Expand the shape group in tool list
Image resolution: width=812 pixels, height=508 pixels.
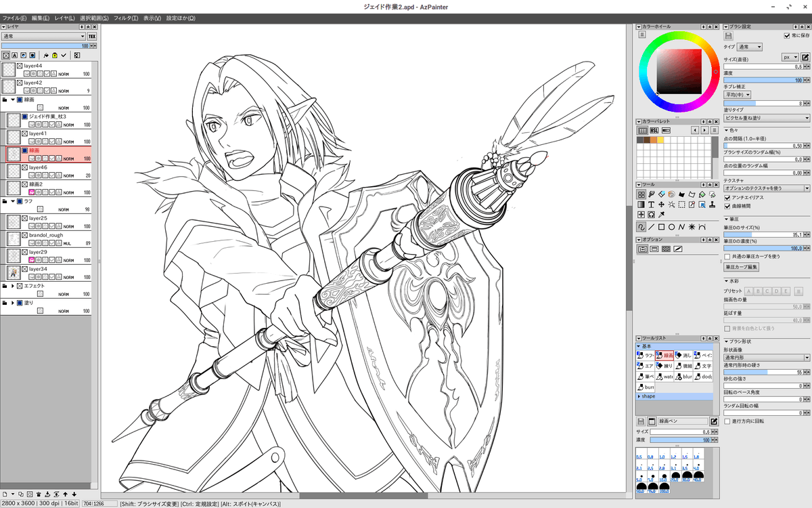tap(639, 396)
